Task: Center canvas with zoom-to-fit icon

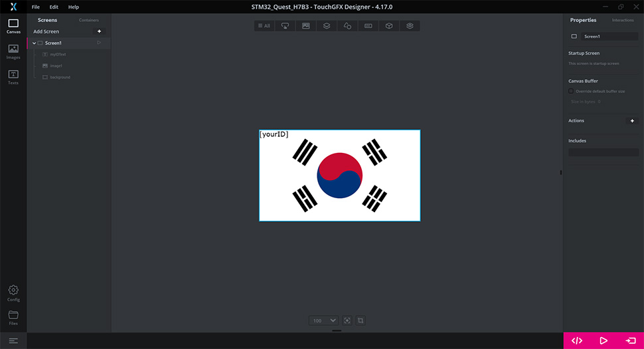Action: (347, 320)
